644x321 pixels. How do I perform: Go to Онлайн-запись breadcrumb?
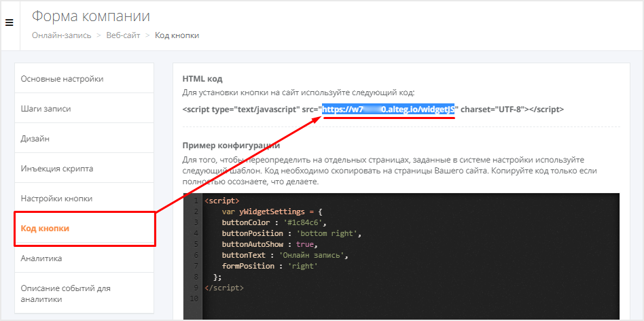(62, 35)
